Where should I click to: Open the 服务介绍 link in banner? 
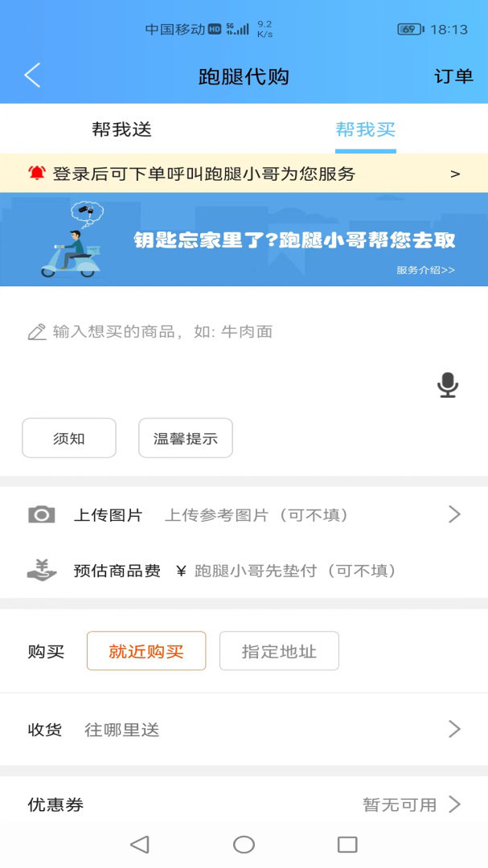click(425, 270)
